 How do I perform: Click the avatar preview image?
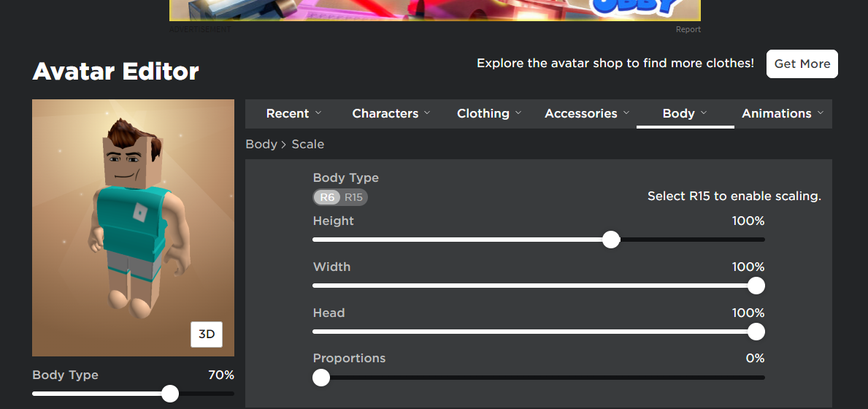[133, 228]
